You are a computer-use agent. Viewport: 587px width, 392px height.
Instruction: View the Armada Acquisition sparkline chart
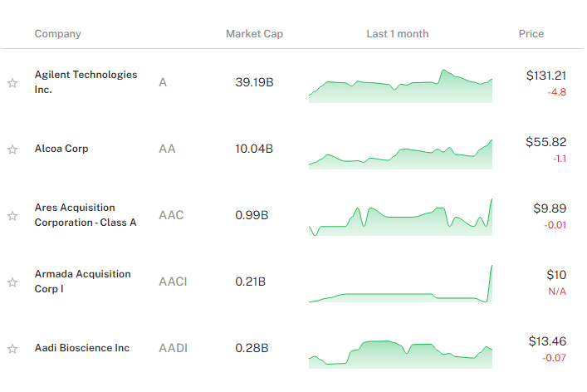point(400,287)
